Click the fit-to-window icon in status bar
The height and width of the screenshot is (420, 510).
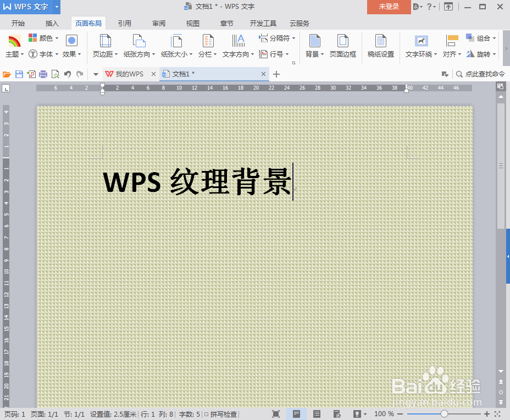pos(497,414)
